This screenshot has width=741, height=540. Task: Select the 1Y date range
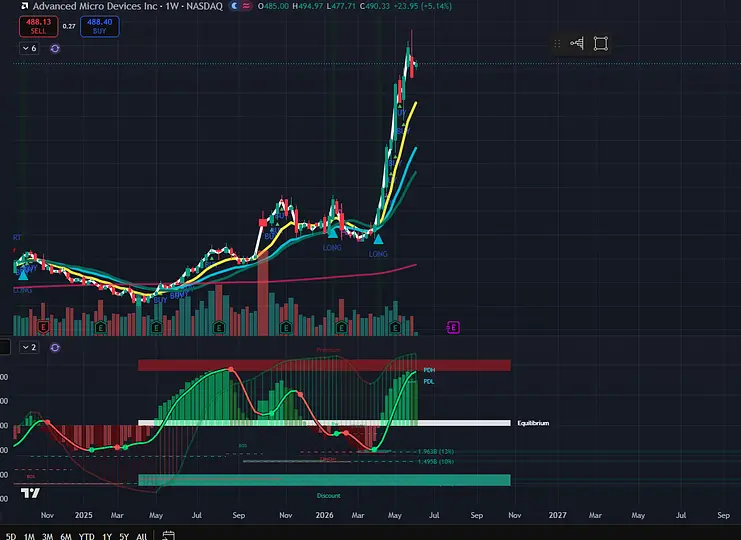[107, 536]
